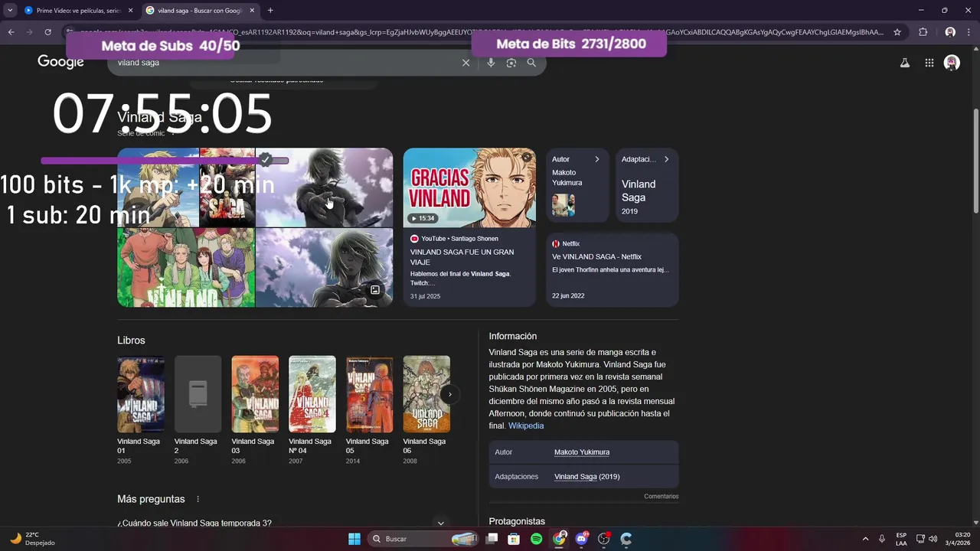This screenshot has height=551, width=980.
Task: Open the Chrome tab search dropdown
Action: click(x=10, y=10)
